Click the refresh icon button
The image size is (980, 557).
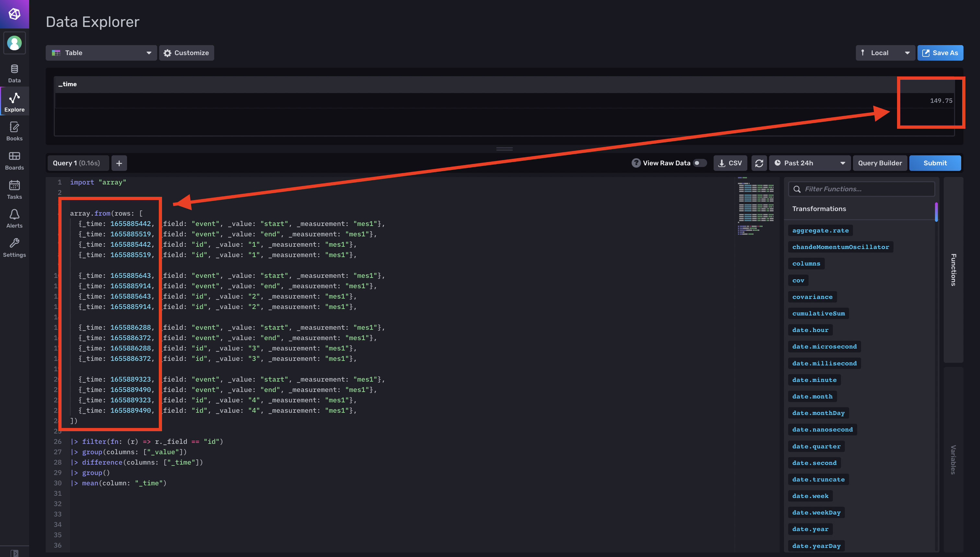point(759,163)
